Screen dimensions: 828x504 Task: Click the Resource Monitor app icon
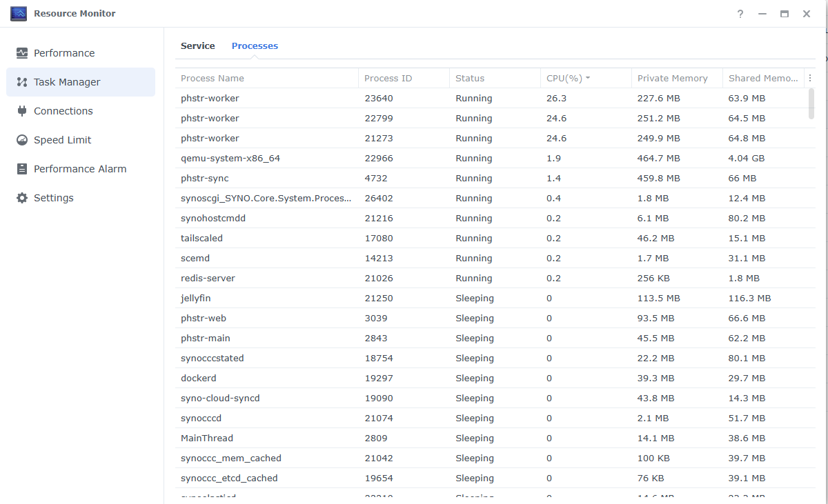19,14
